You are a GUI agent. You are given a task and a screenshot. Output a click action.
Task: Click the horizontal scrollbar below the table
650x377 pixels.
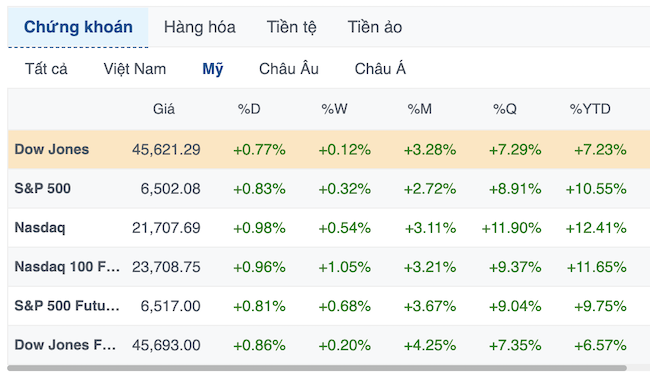[317, 368]
